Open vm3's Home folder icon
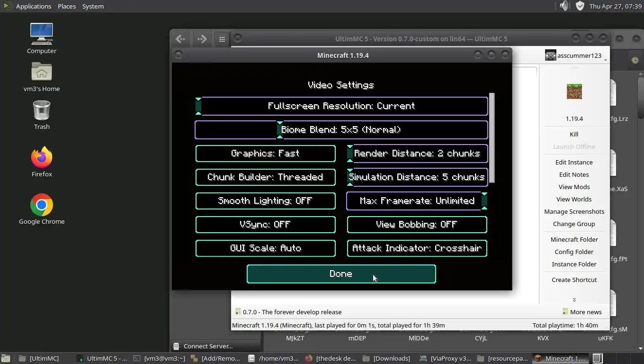 [42, 72]
